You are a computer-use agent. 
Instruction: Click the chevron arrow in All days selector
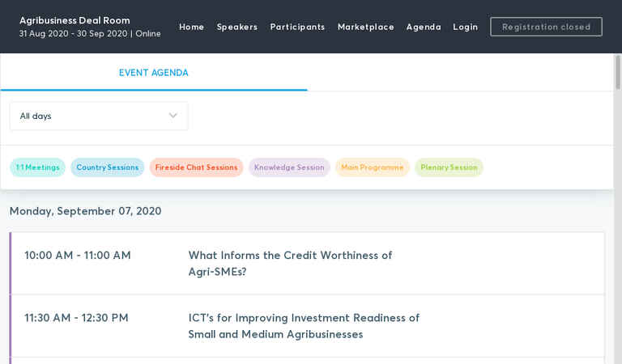(x=173, y=116)
